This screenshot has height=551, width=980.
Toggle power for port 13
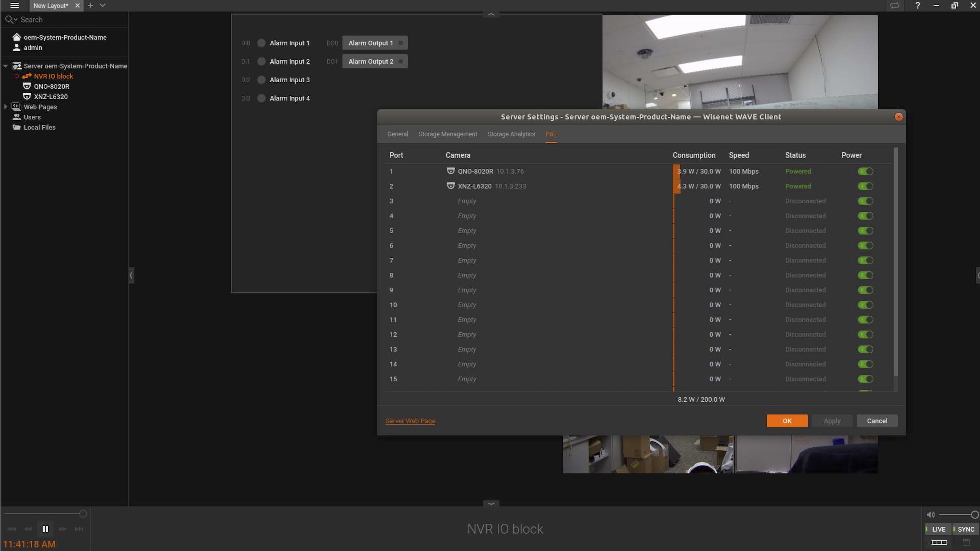(x=865, y=349)
